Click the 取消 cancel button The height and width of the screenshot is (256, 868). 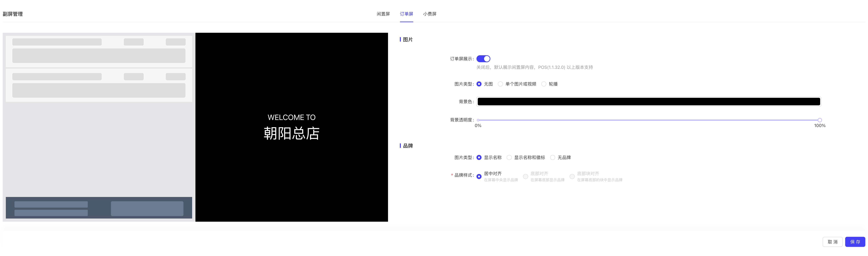(832, 242)
